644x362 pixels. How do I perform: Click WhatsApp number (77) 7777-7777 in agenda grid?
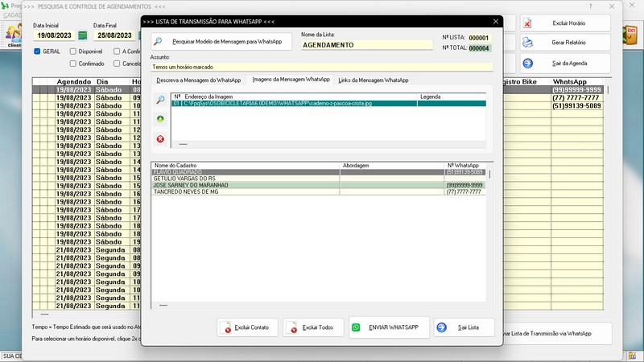(576, 97)
